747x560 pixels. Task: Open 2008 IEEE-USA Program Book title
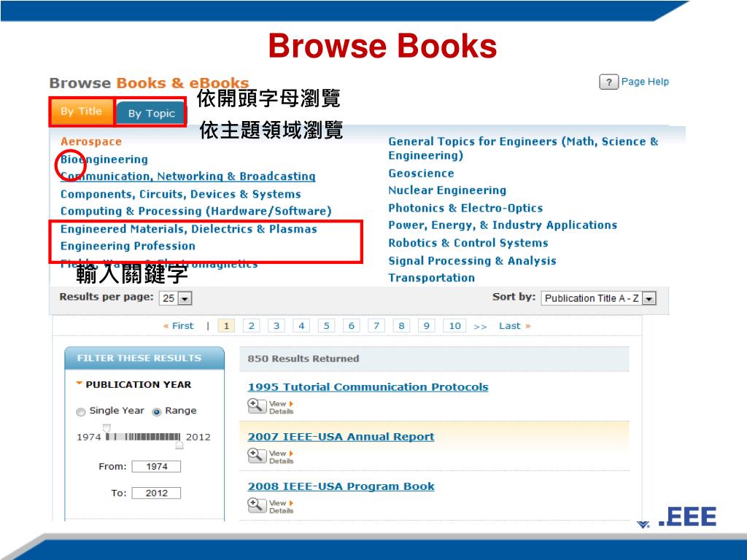click(x=341, y=486)
